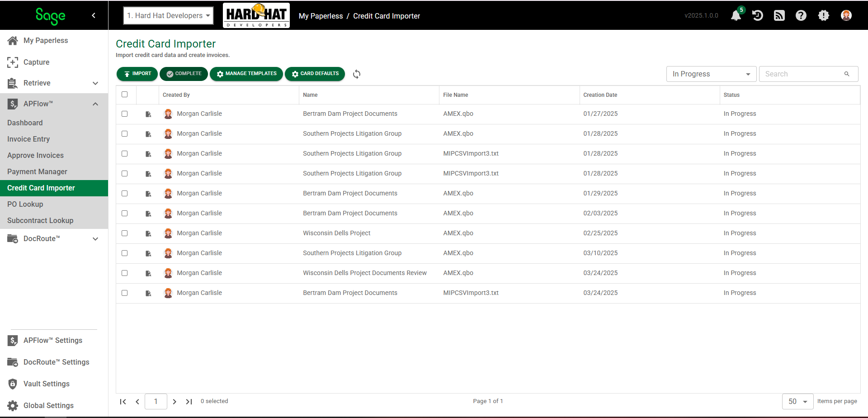Open document icon for 03/10/2025 row
Viewport: 868px width, 418px height.
click(x=148, y=254)
